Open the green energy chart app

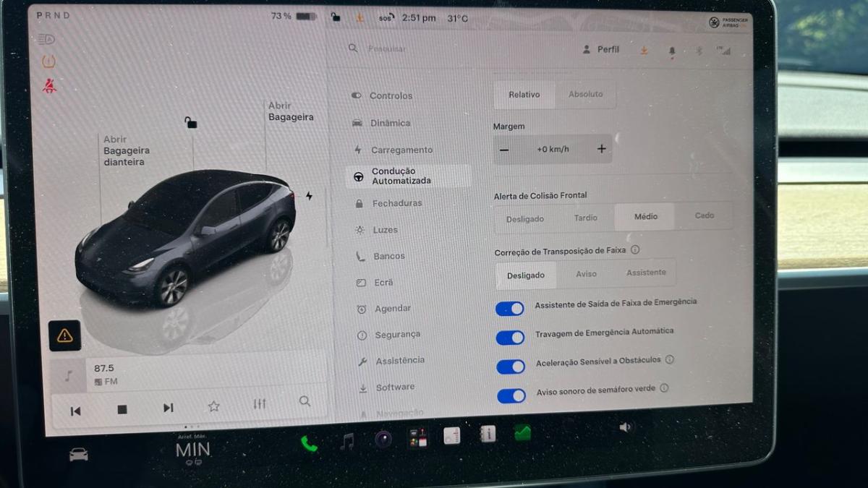coord(522,432)
